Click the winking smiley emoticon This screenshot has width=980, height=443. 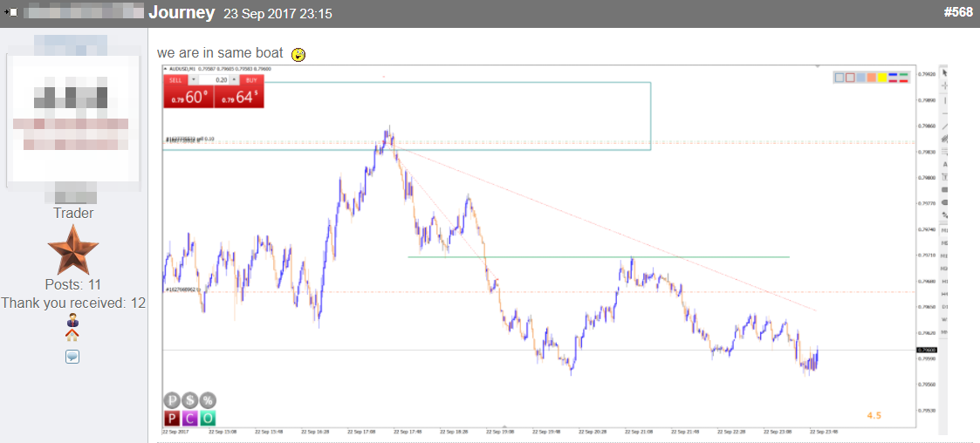click(298, 55)
